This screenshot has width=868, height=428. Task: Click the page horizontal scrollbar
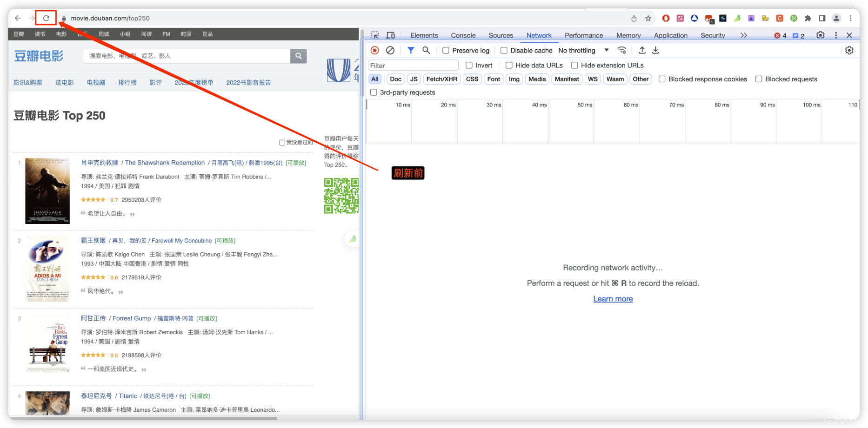click(x=144, y=418)
